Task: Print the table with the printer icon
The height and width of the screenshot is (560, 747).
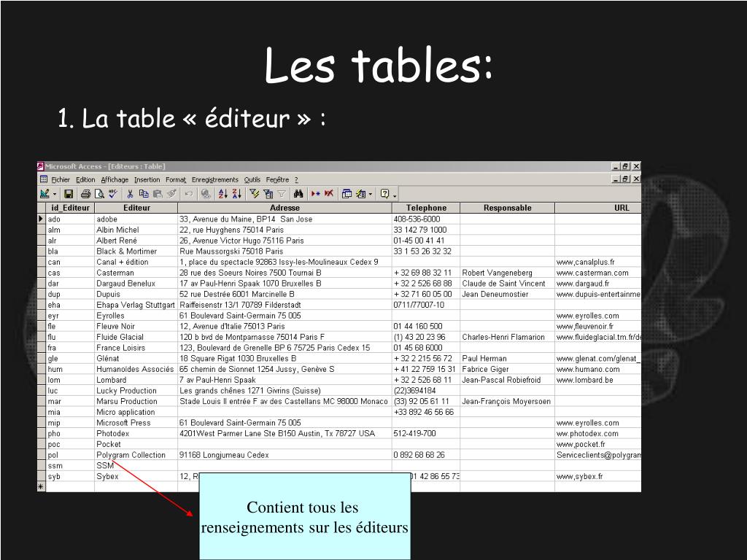Action: 85,194
